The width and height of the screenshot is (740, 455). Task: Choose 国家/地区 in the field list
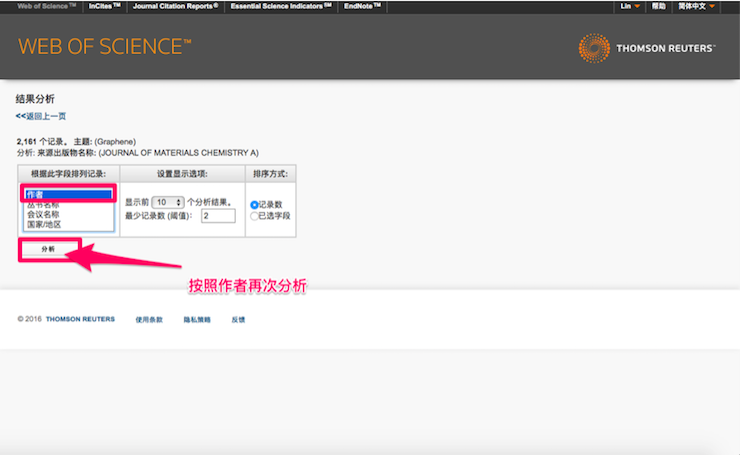pyautogui.click(x=43, y=224)
